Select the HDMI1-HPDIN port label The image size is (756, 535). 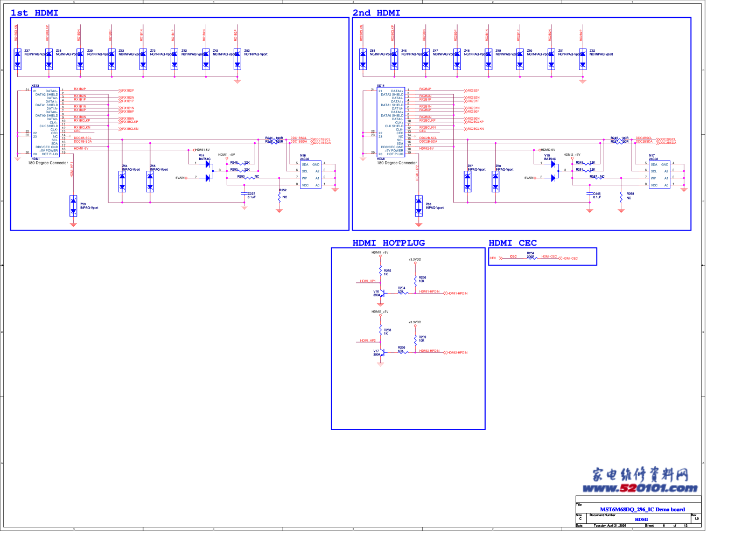tap(456, 294)
